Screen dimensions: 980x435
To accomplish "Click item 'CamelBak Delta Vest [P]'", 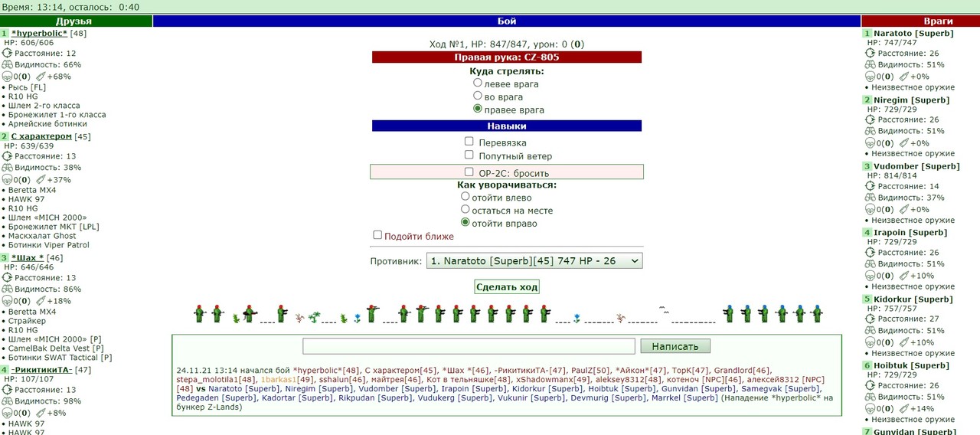I will [x=54, y=348].
